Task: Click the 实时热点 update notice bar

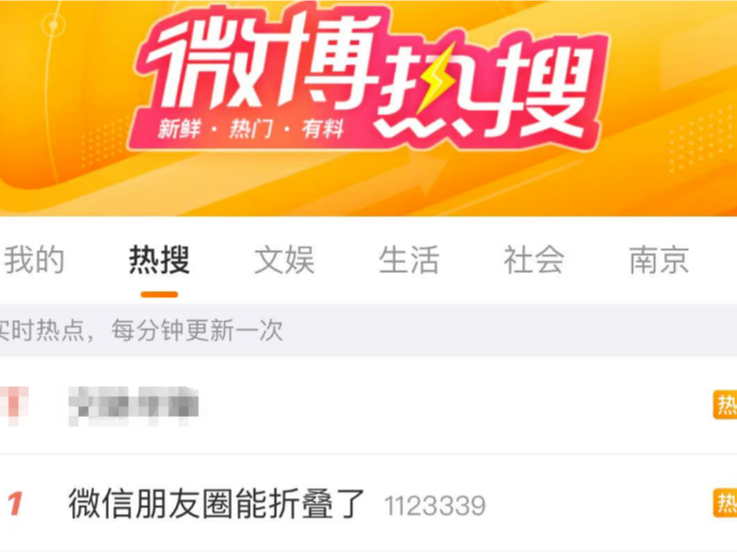Action: coord(368,330)
